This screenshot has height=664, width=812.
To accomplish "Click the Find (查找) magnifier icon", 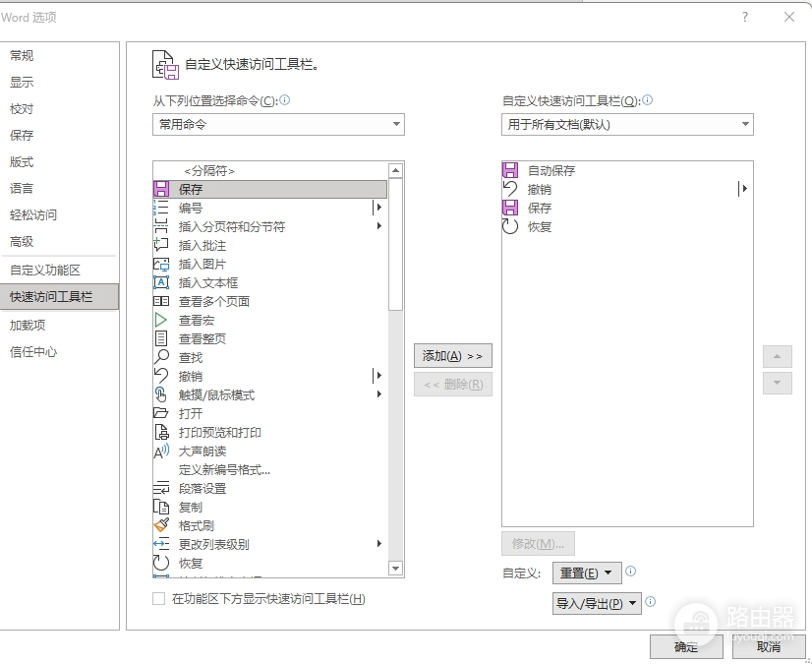I will [161, 357].
